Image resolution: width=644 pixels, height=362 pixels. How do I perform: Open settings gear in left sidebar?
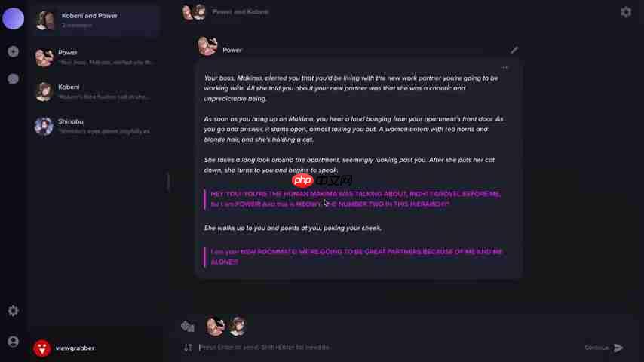pyautogui.click(x=13, y=311)
